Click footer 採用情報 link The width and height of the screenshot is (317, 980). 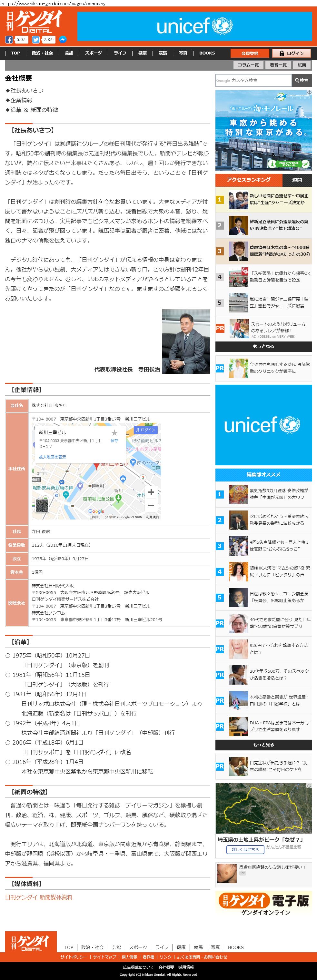click(186, 967)
